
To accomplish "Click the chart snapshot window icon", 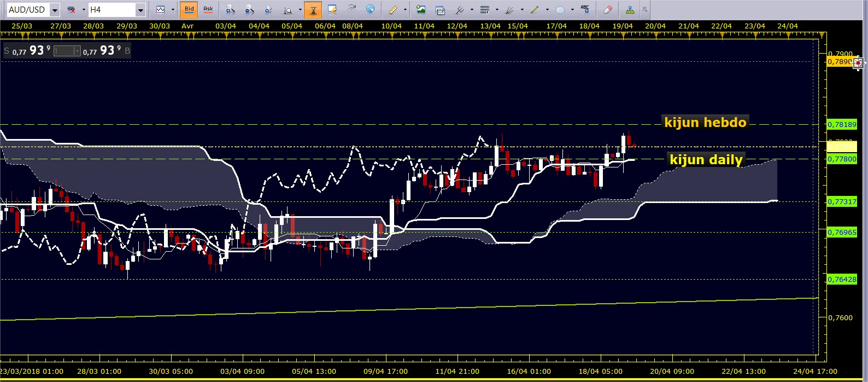I will (440, 10).
